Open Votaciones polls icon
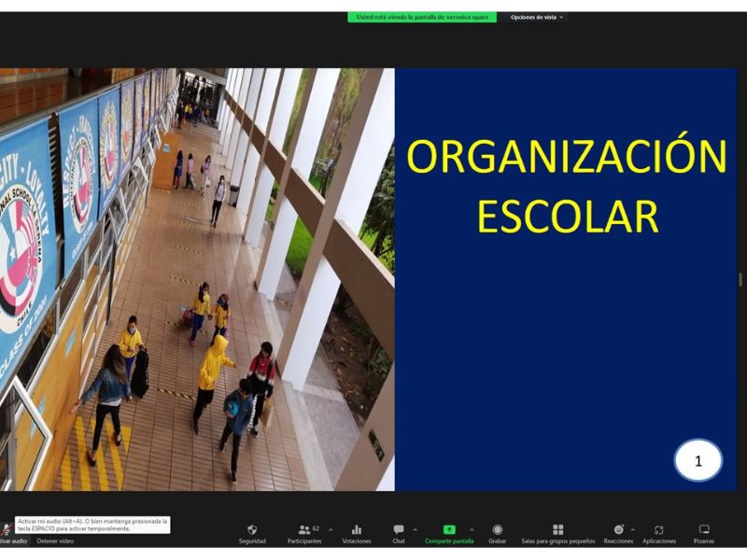Image resolution: width=747 pixels, height=560 pixels. click(x=357, y=529)
